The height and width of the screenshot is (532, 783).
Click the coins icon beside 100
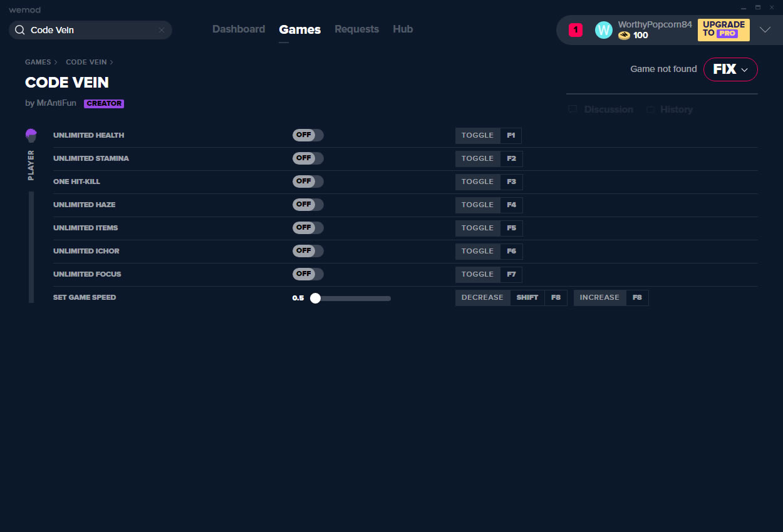point(624,36)
